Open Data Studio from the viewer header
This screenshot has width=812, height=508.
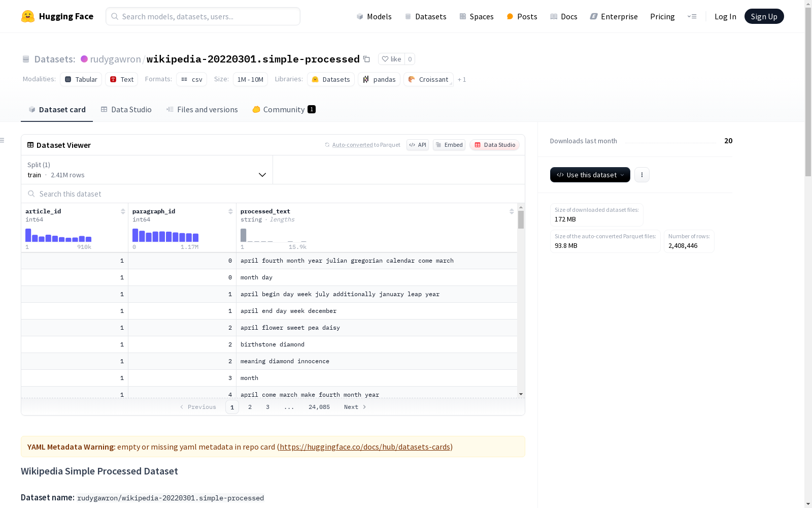(494, 145)
